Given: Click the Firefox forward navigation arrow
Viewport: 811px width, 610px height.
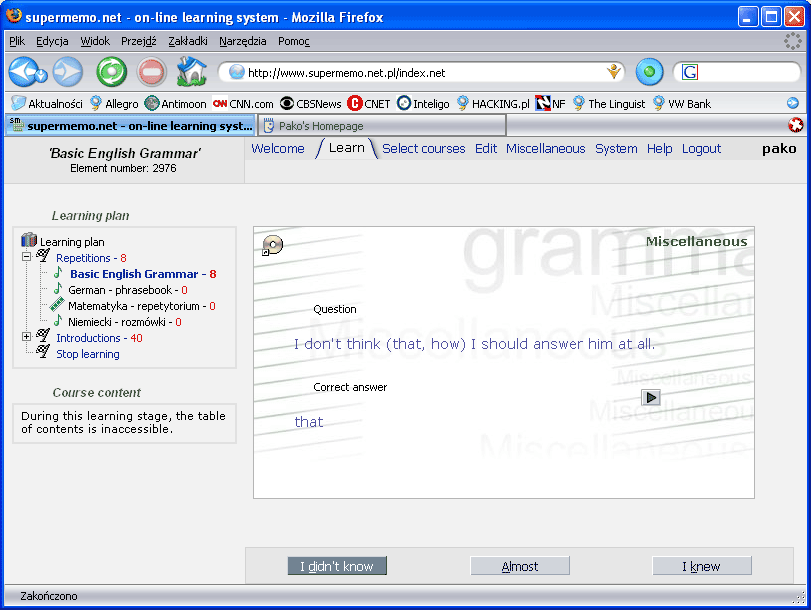Looking at the screenshot, I should [x=67, y=72].
